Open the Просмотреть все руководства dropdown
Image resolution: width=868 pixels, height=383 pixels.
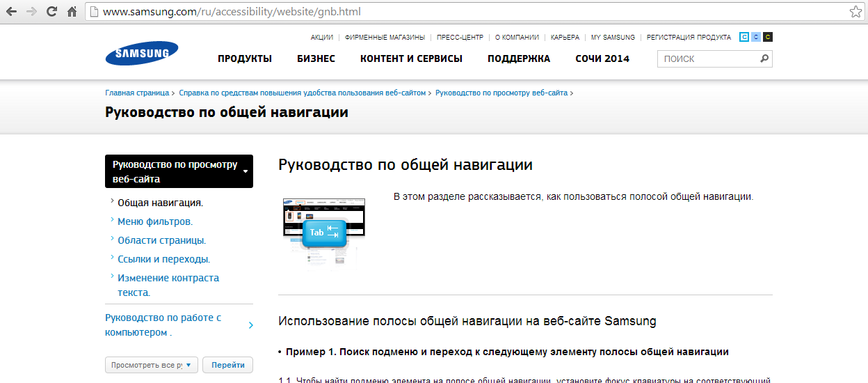coord(152,365)
